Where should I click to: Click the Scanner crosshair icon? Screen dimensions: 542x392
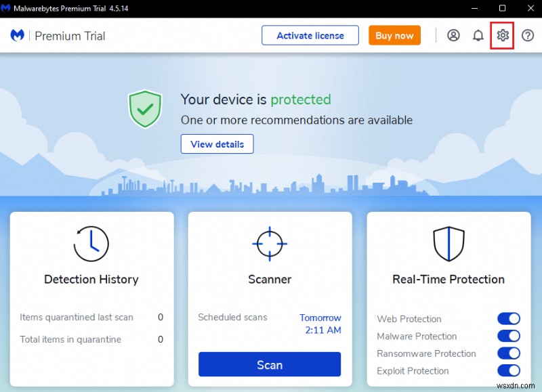tap(269, 244)
